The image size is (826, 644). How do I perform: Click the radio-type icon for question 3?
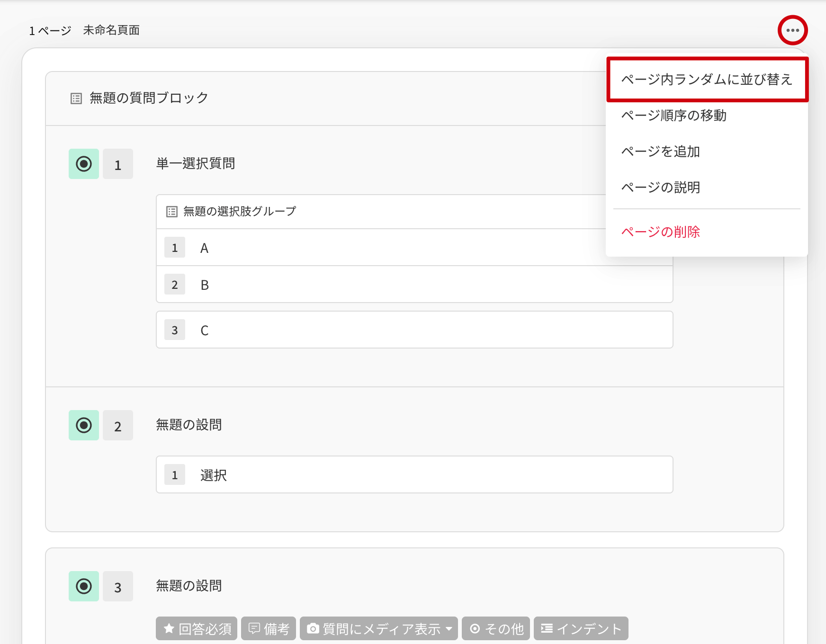tap(84, 586)
